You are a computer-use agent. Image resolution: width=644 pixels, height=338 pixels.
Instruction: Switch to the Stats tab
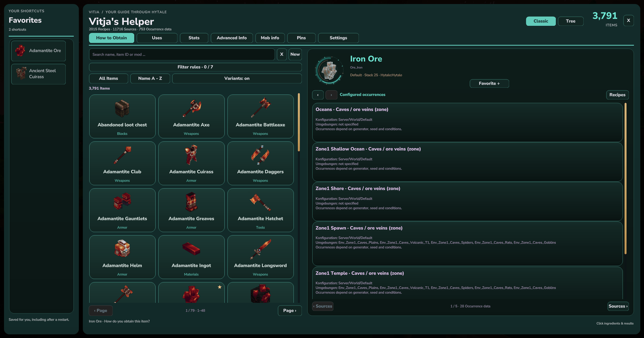[194, 38]
